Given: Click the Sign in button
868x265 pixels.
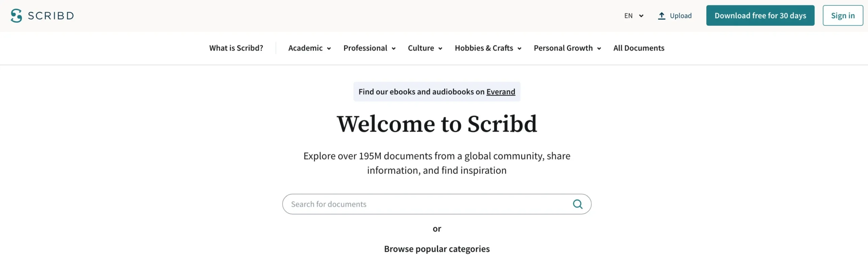Looking at the screenshot, I should coord(843,15).
